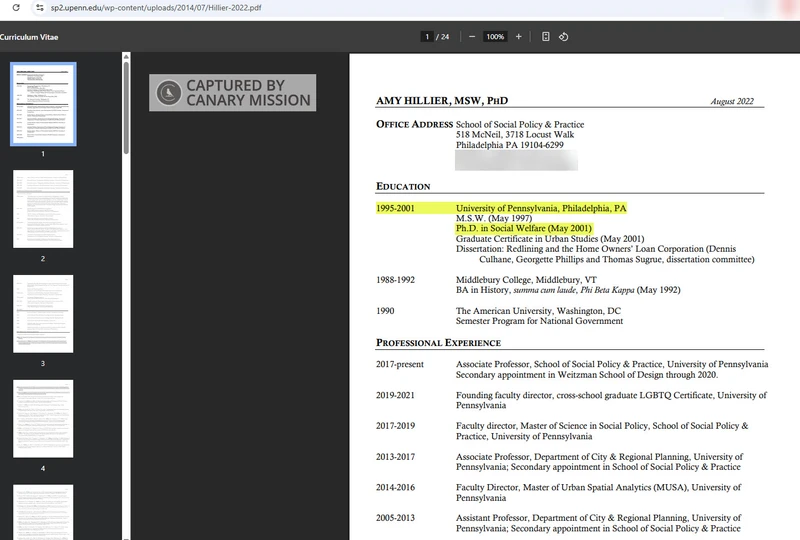Click Philadelphia PA 19104-6299 line

pyautogui.click(x=510, y=145)
